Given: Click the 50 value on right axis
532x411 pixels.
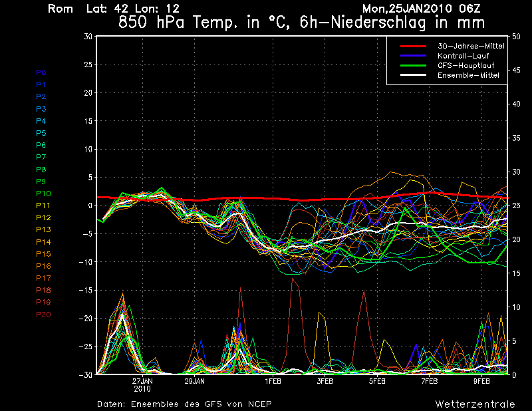Looking at the screenshot, I should 514,37.
